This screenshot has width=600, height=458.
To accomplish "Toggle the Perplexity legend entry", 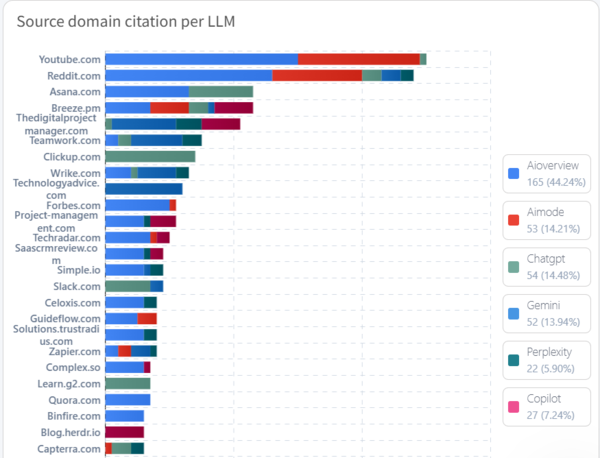I will (x=546, y=360).
